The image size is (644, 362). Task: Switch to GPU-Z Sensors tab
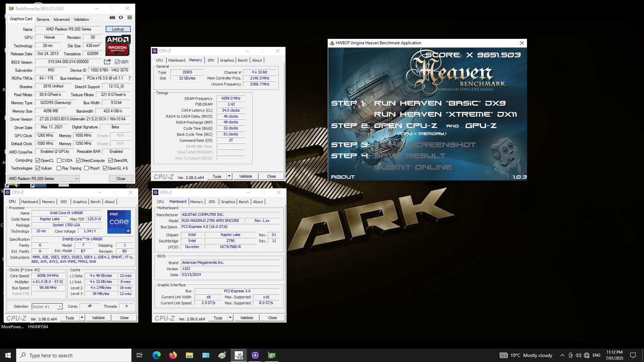(x=43, y=19)
